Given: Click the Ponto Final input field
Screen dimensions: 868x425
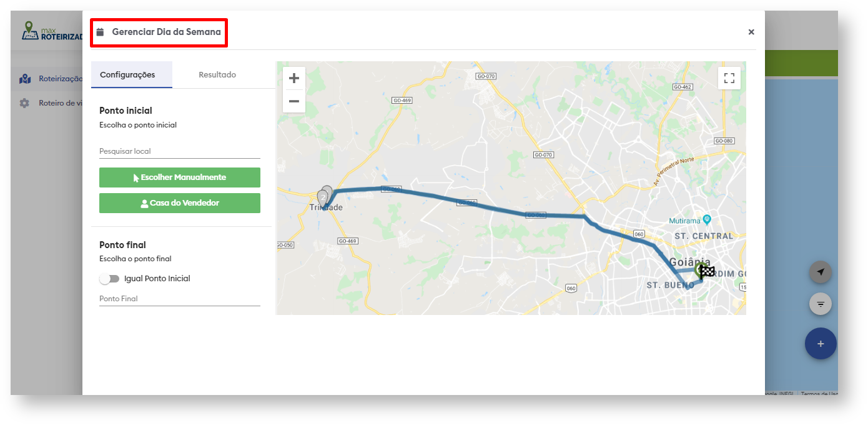Looking at the screenshot, I should click(180, 299).
